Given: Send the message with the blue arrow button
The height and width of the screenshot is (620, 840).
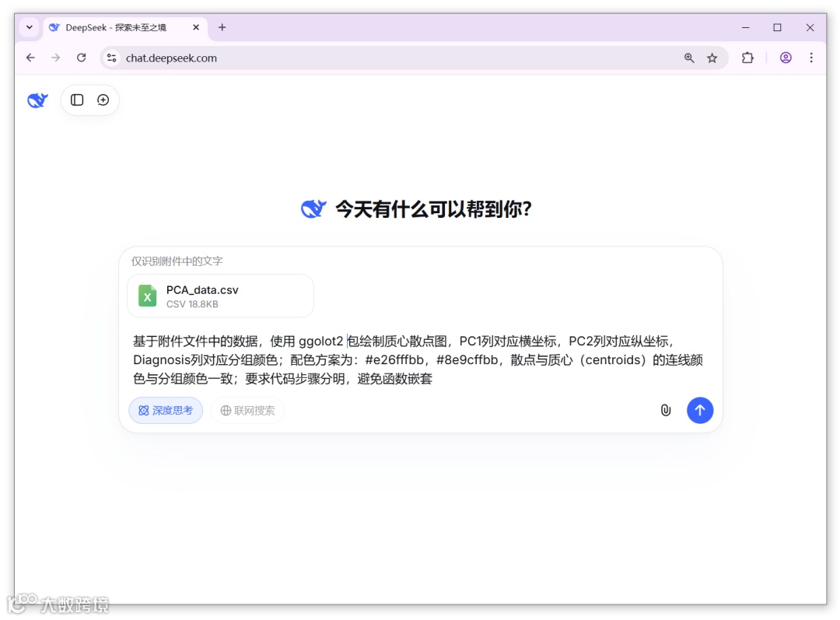Looking at the screenshot, I should [700, 411].
